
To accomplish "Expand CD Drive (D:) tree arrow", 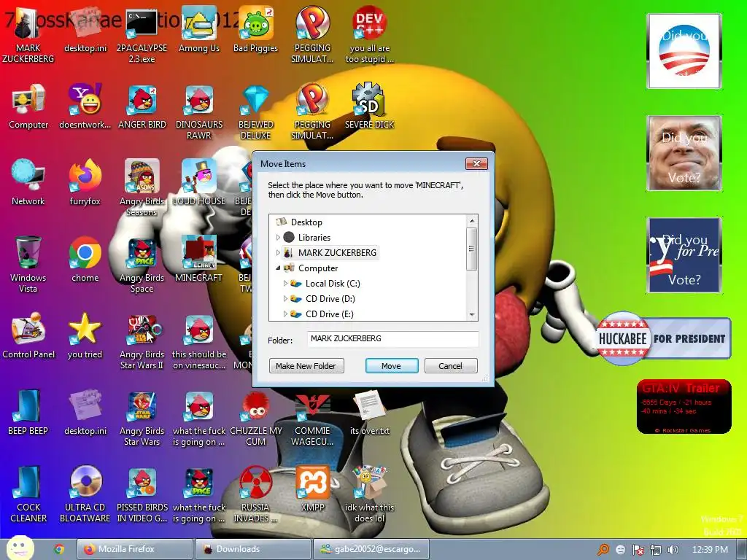I will [285, 298].
